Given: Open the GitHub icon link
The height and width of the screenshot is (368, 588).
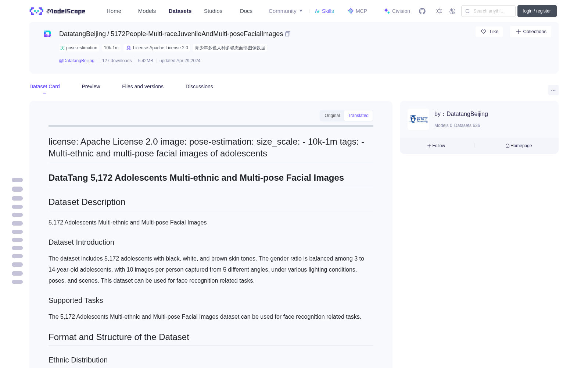Looking at the screenshot, I should 422,11.
